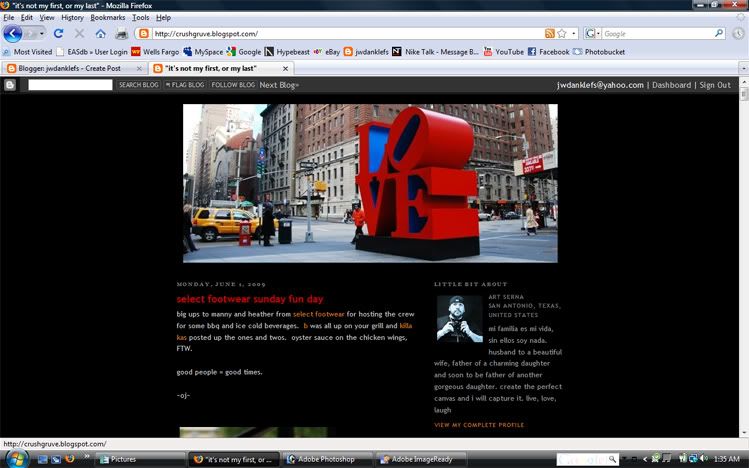Open the EASdb User Login bookmark

92,52
